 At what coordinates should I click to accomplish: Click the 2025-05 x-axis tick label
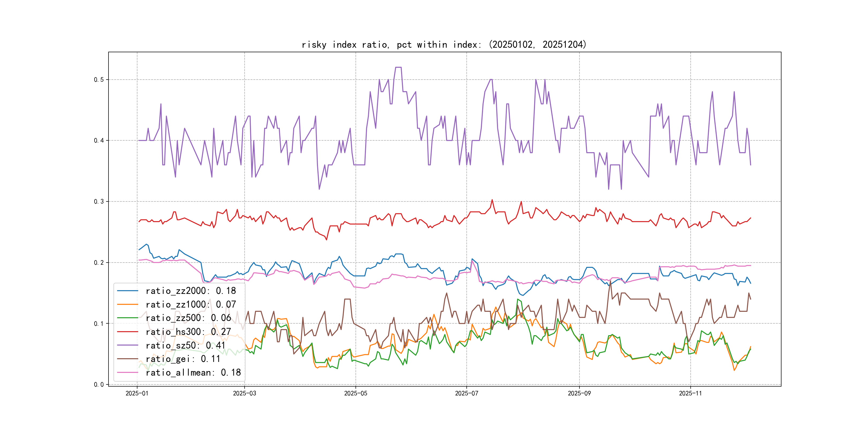[x=356, y=393]
